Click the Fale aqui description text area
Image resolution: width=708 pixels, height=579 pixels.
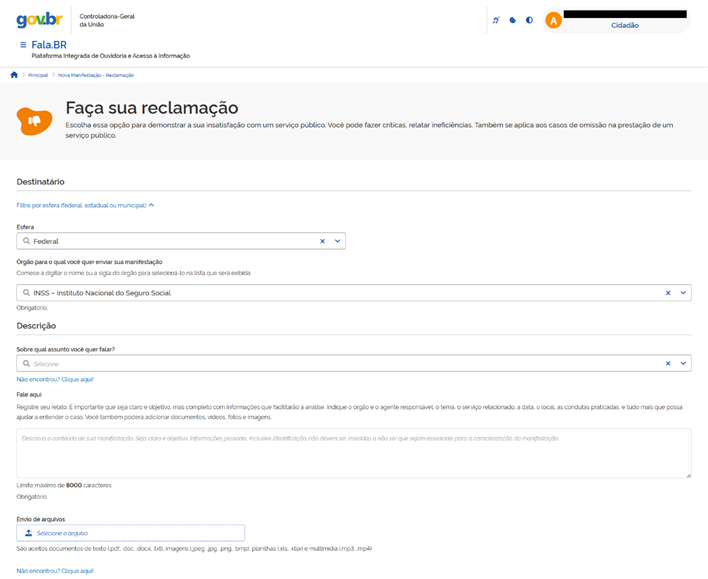click(354, 453)
